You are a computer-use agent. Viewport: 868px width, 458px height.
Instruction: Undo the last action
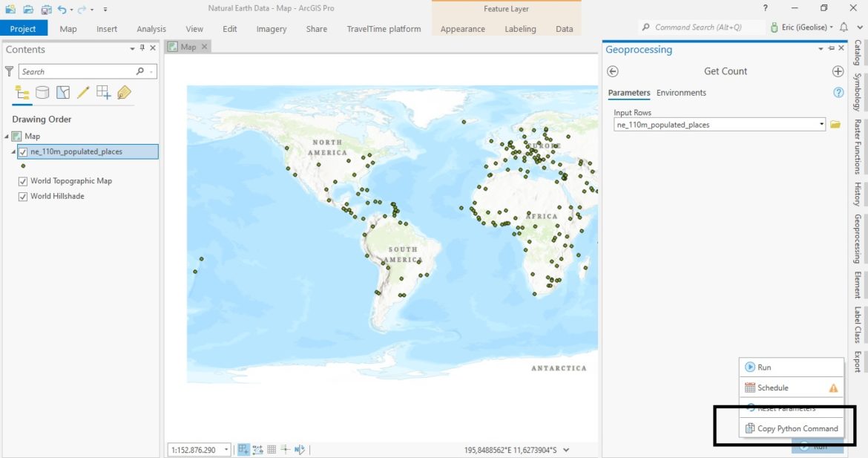coord(62,9)
